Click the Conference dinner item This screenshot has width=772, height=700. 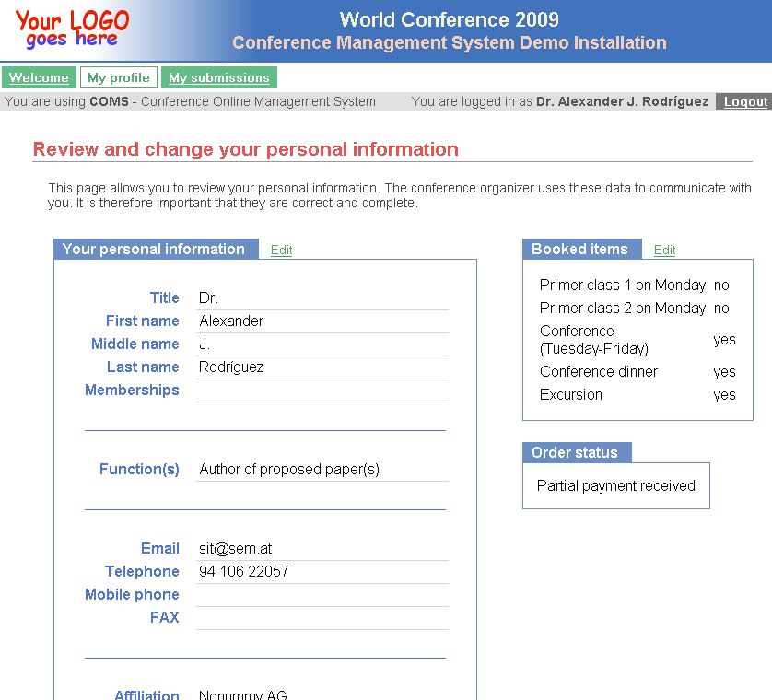click(x=598, y=372)
